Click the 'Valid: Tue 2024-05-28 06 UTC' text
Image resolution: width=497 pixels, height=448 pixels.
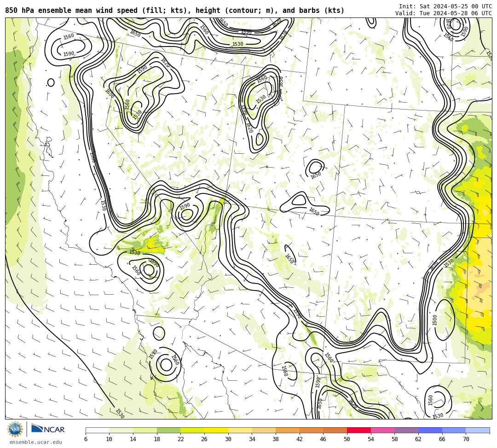pyautogui.click(x=444, y=13)
